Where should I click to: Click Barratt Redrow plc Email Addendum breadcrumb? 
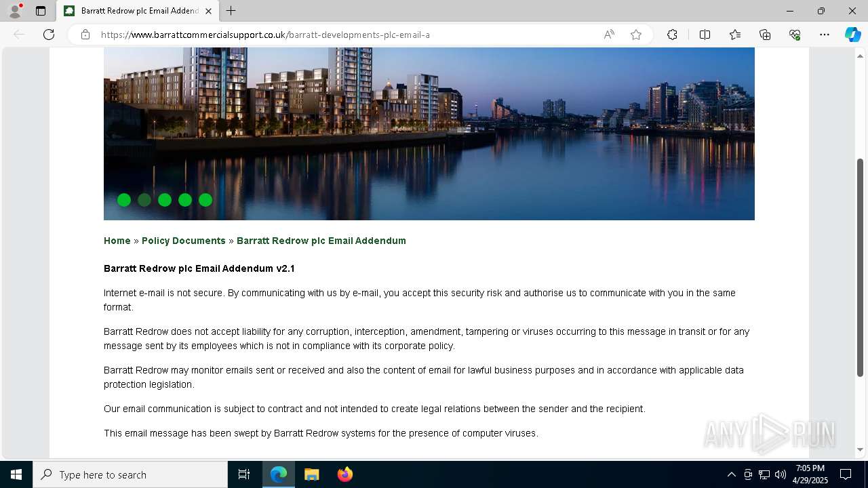click(321, 241)
